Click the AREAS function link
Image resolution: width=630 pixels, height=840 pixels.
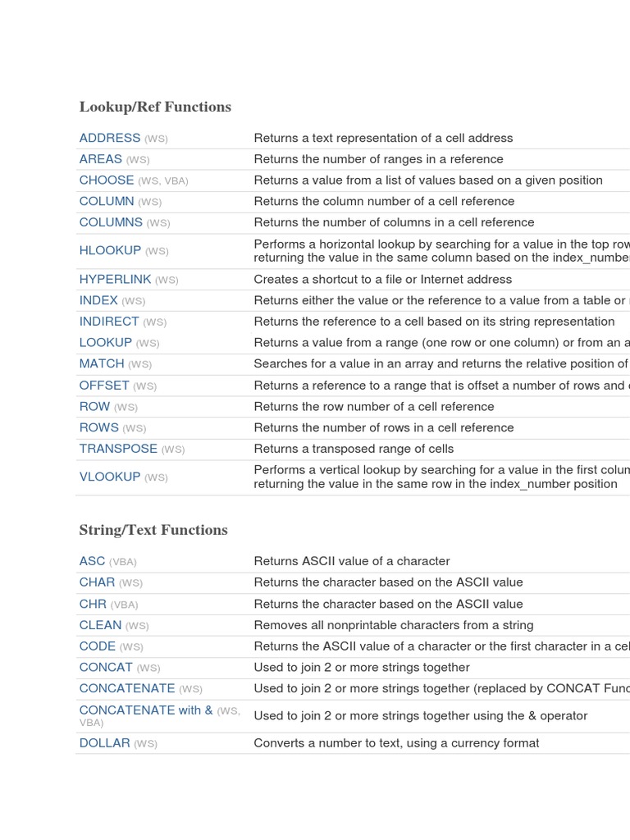(x=101, y=159)
